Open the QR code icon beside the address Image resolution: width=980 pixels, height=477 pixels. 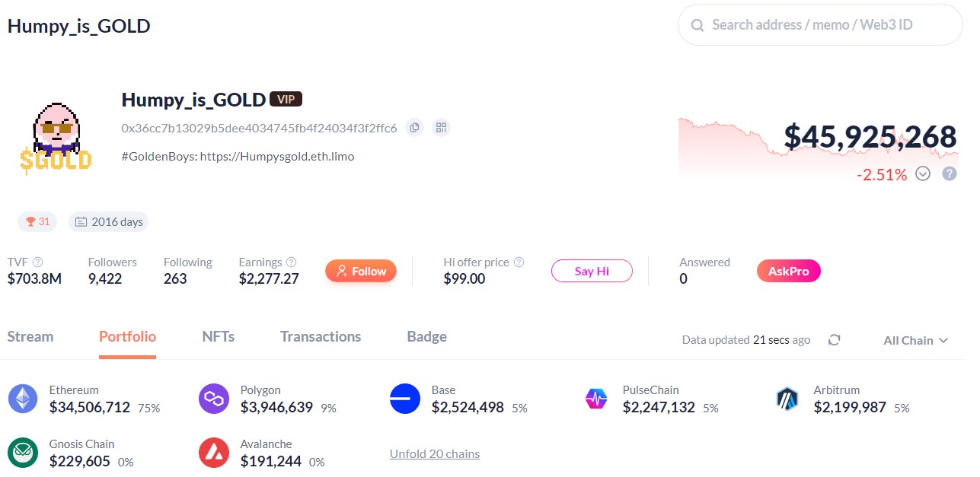(x=441, y=128)
